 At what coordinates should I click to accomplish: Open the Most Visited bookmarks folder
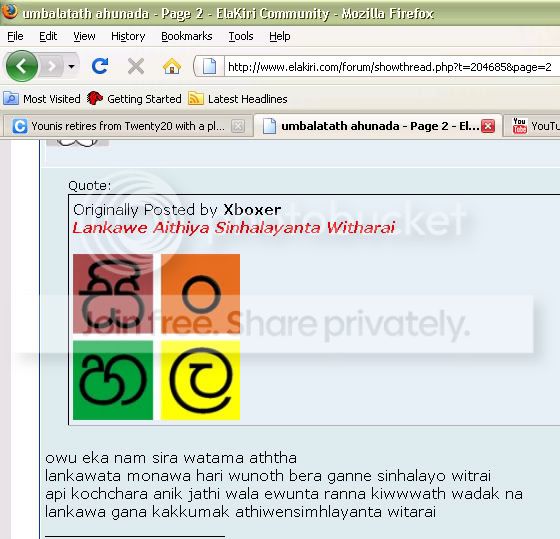click(x=42, y=99)
